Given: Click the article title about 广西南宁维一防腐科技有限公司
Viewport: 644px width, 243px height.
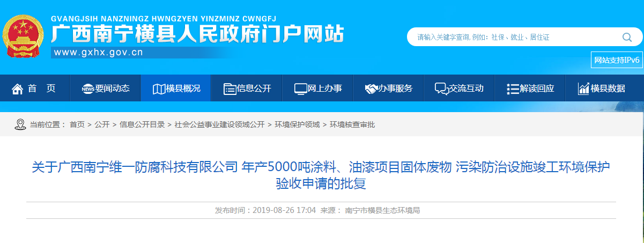Looking at the screenshot, I should click(x=321, y=175).
